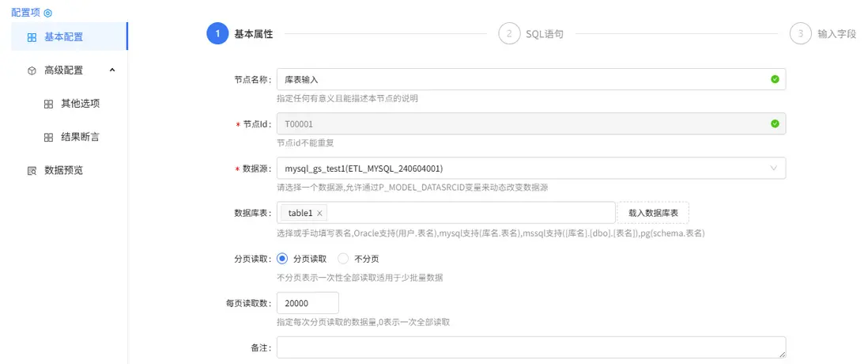The width and height of the screenshot is (868, 364).
Task: Click hint 指定任何有意义且能描述本节点的说明
Action: tap(347, 99)
